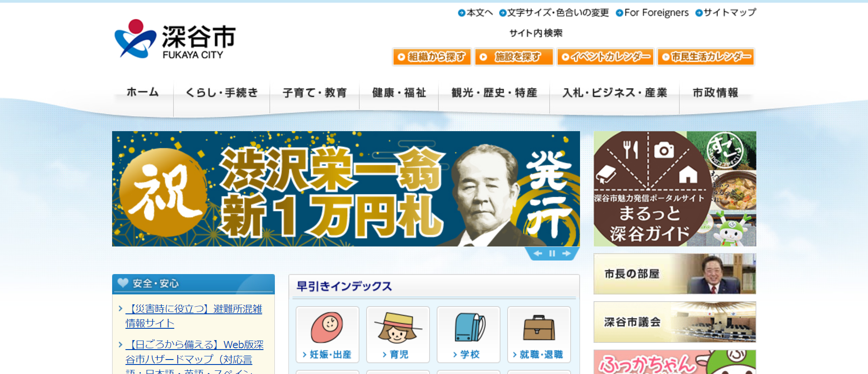Open the For Foreigners link
The height and width of the screenshot is (374, 868).
pos(652,13)
